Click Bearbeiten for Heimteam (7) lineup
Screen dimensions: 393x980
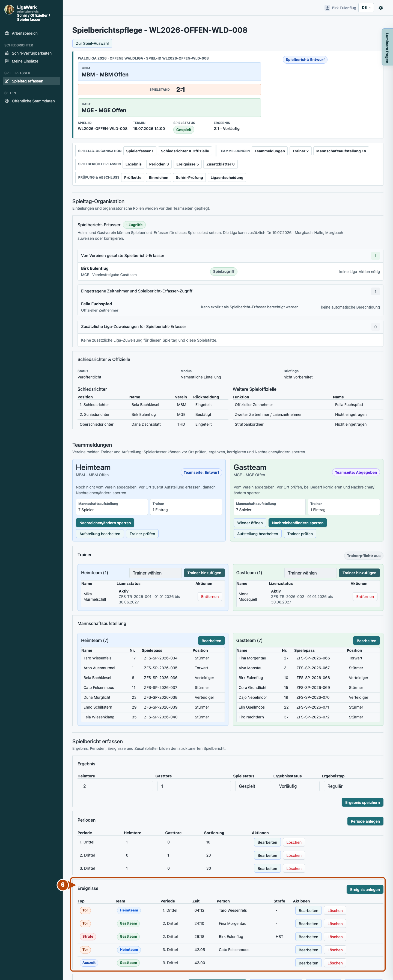(x=211, y=641)
